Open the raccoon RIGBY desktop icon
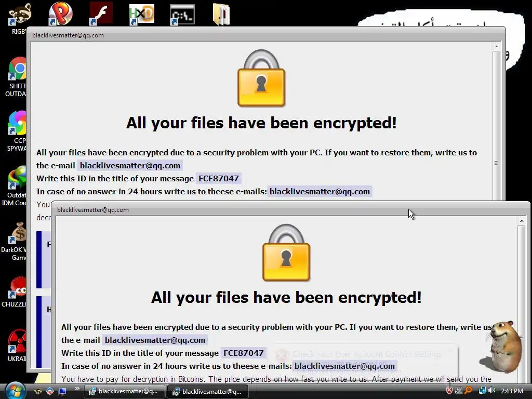Screen dimensions: 532x399 tap(19, 15)
